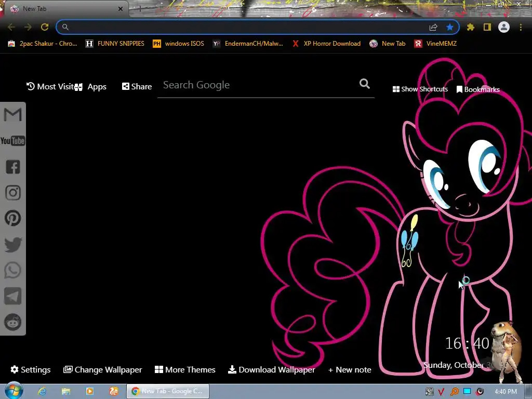Open Instagram sidebar shortcut

(x=13, y=193)
